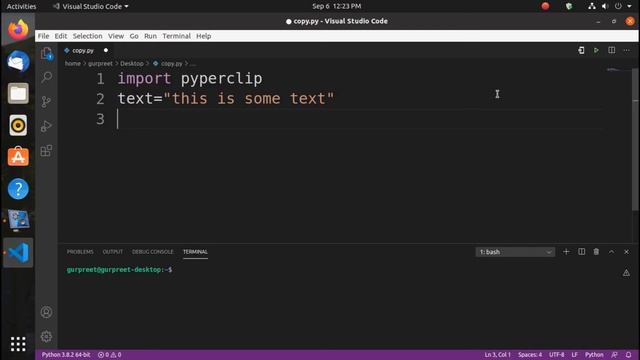Open system menu dropdown arrow
The height and width of the screenshot is (360, 640).
click(629, 6)
